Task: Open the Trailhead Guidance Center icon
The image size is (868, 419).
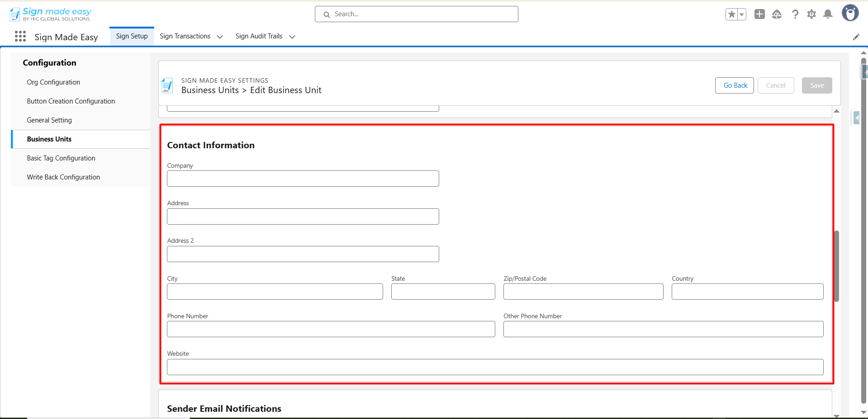Action: [777, 14]
